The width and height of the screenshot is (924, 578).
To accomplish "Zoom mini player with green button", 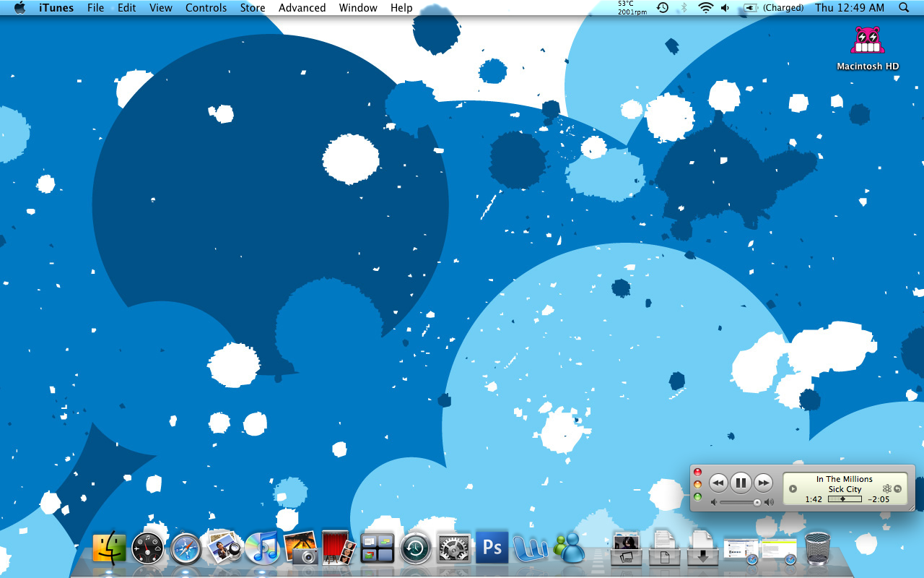I will 698,497.
